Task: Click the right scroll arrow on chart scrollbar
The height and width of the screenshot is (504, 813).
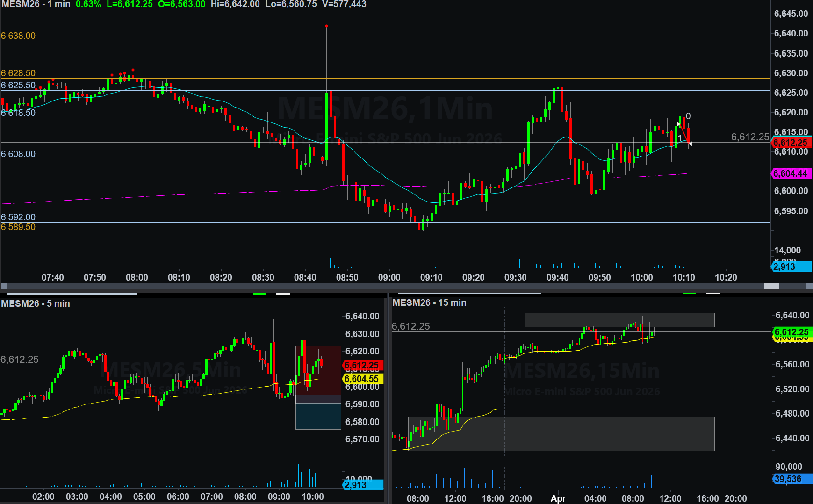Action: [809, 286]
